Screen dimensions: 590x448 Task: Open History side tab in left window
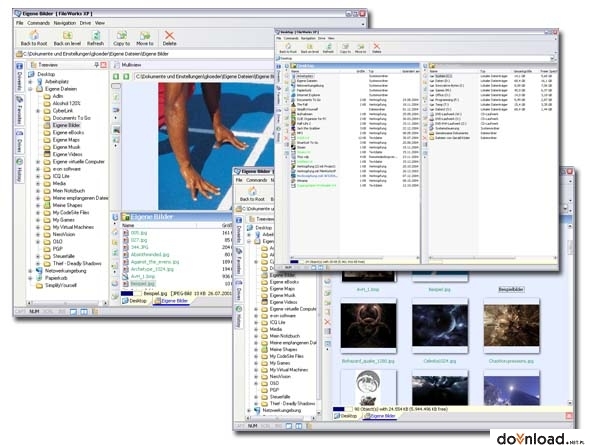pyautogui.click(x=19, y=170)
